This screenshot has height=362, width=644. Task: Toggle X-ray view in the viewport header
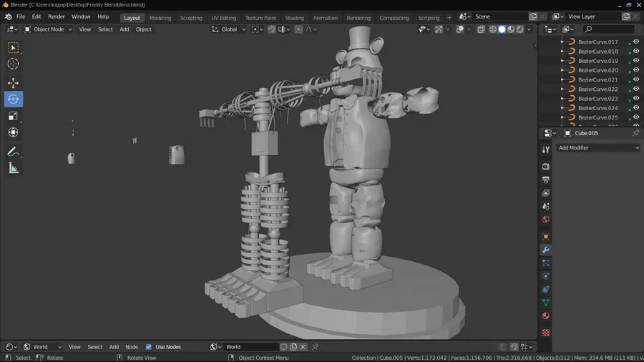[481, 29]
